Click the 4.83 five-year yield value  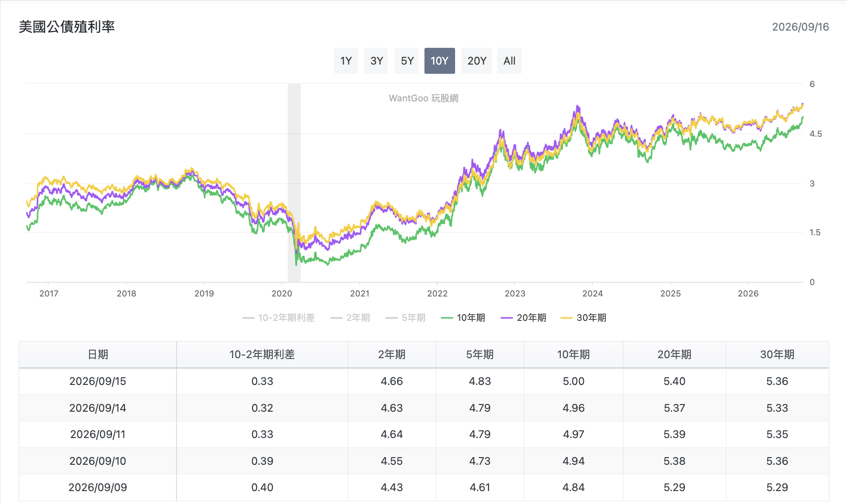(480, 381)
